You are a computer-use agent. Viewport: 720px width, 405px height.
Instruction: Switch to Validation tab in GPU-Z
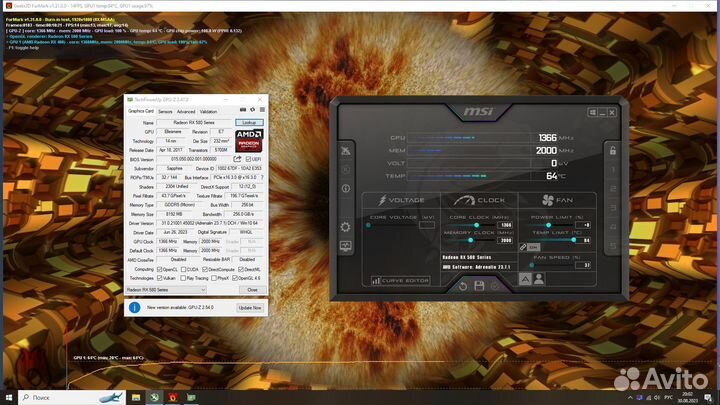click(x=208, y=112)
